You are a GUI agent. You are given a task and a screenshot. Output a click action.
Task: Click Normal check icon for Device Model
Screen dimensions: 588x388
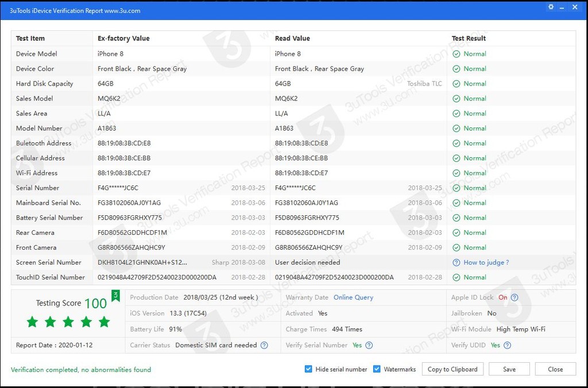coord(457,54)
